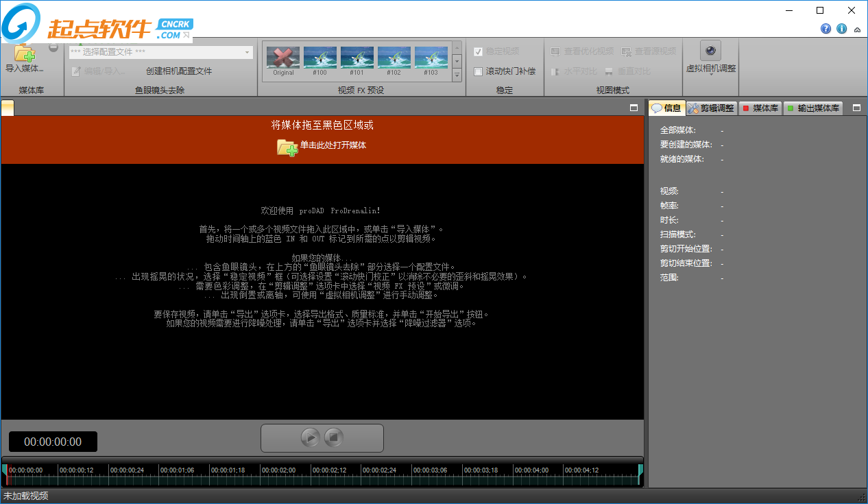Click the FX preset gallery down arrow
This screenshot has width=868, height=504.
pyautogui.click(x=457, y=60)
